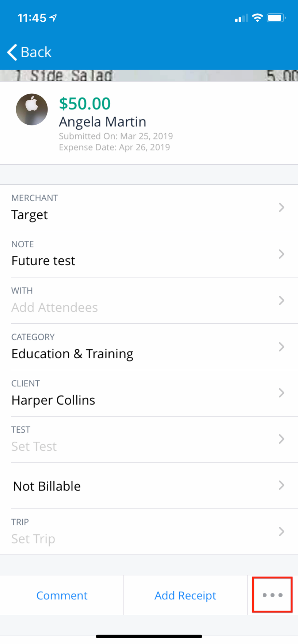Tap the location arrow beside the time
The image size is (298, 644).
pyautogui.click(x=53, y=18)
